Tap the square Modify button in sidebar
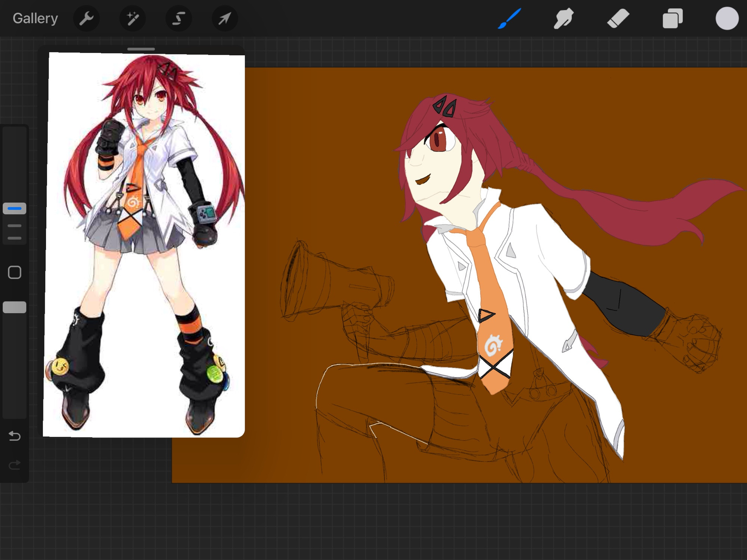 pos(15,272)
